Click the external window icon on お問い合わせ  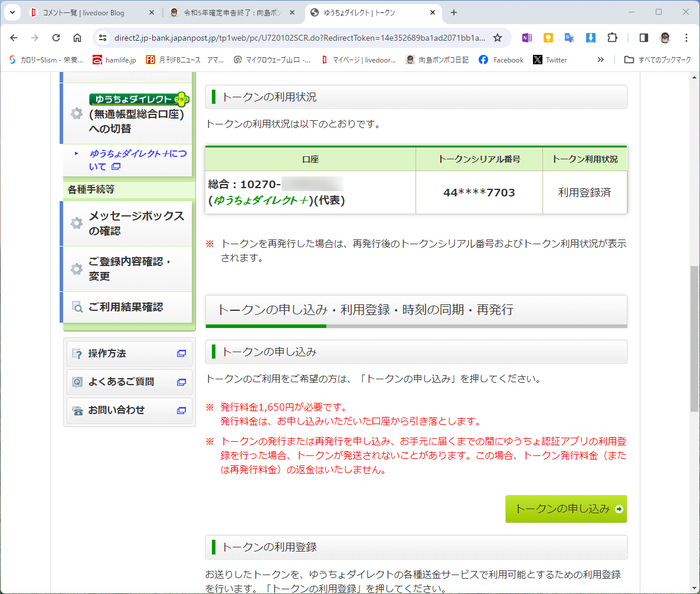pos(181,411)
